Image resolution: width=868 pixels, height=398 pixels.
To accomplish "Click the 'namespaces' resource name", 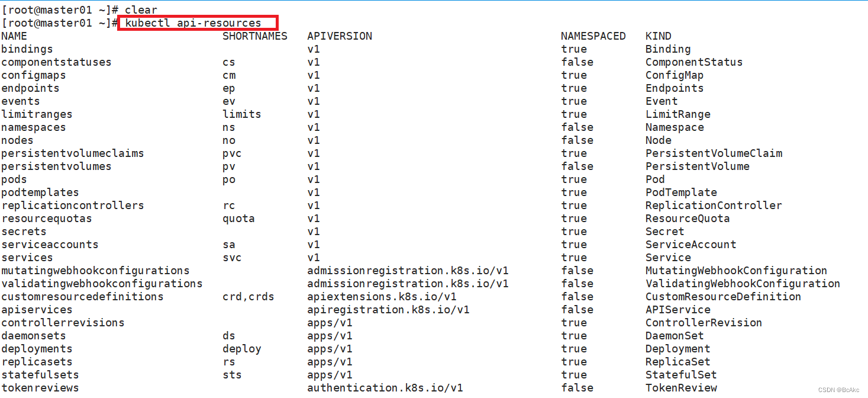I will 34,127.
